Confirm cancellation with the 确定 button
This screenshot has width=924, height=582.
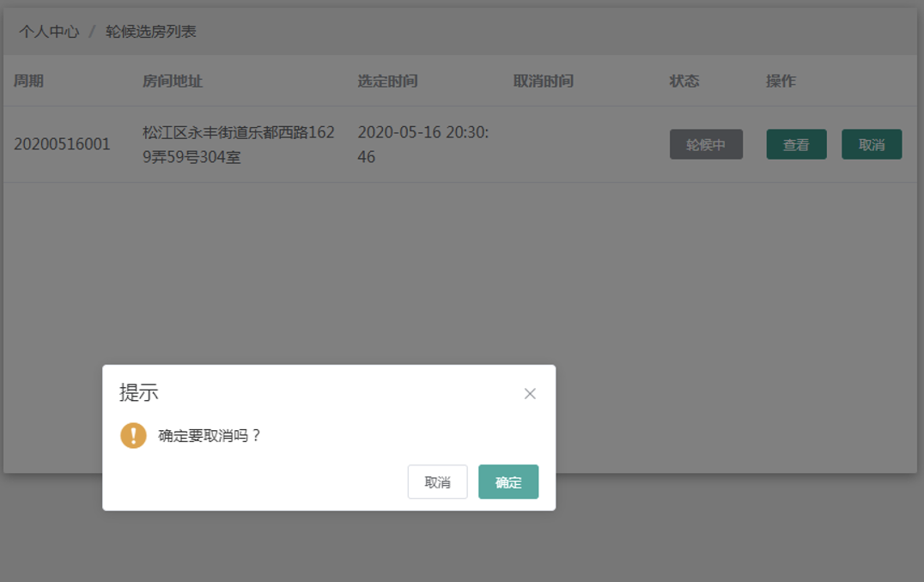(x=508, y=482)
